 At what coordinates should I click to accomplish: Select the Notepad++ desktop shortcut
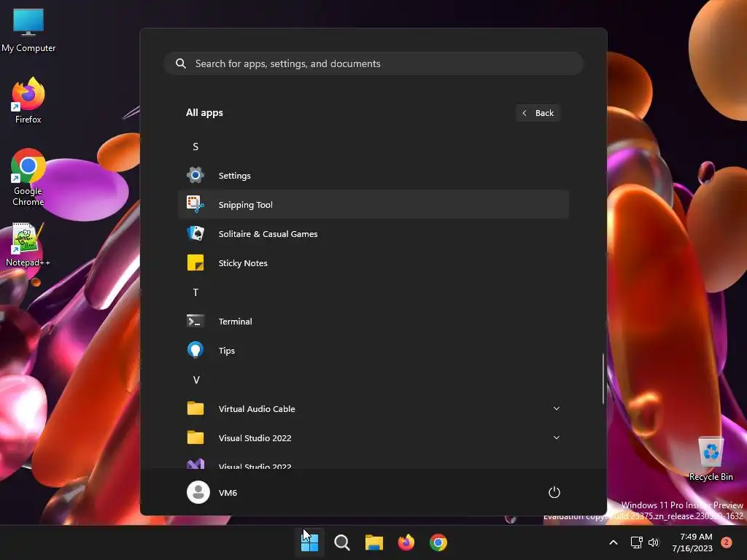tap(28, 245)
